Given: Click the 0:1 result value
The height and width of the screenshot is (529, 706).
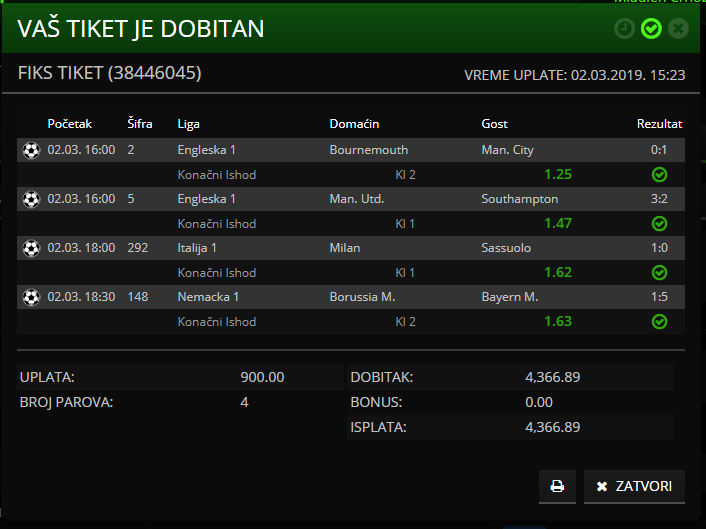Looking at the screenshot, I should [x=659, y=150].
